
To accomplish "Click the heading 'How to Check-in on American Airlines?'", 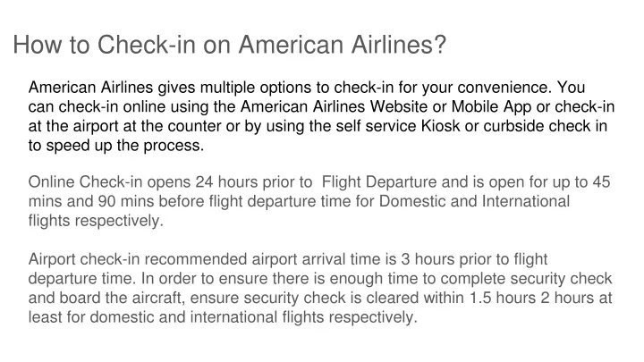I will pos(229,45).
